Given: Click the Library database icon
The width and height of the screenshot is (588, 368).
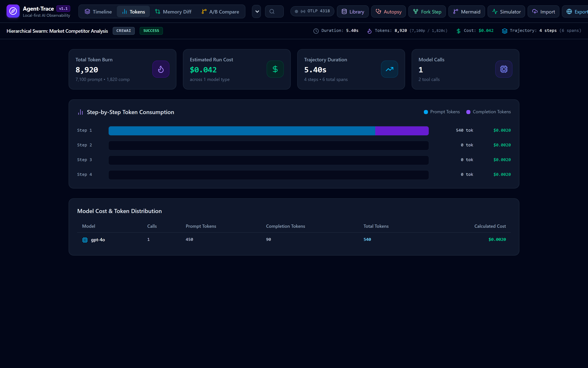Looking at the screenshot, I should click(x=344, y=11).
